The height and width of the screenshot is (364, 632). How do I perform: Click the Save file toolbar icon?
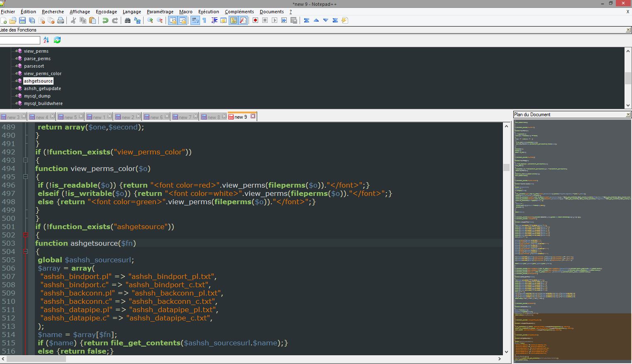tap(22, 20)
